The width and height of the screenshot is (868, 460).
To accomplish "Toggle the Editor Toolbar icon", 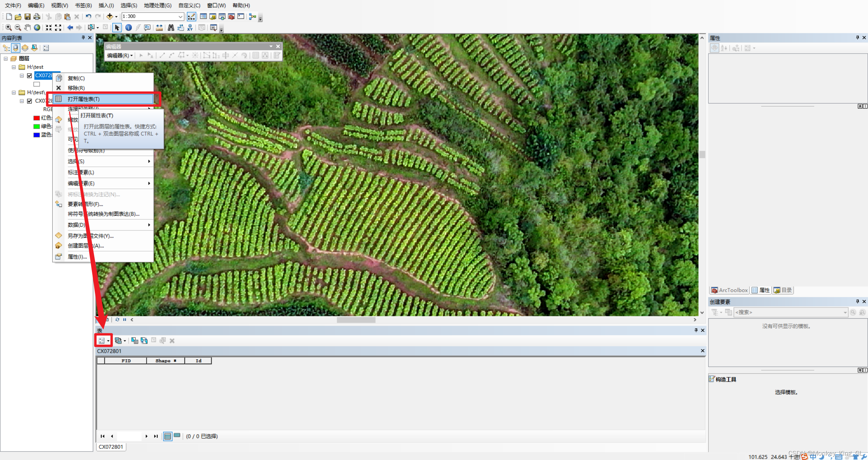I will click(191, 16).
